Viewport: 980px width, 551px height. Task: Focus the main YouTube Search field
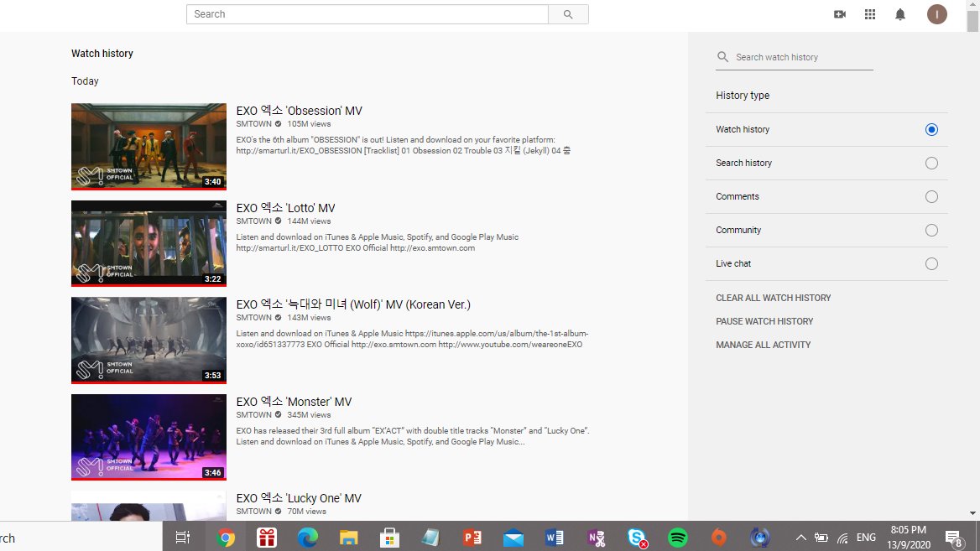tap(367, 14)
